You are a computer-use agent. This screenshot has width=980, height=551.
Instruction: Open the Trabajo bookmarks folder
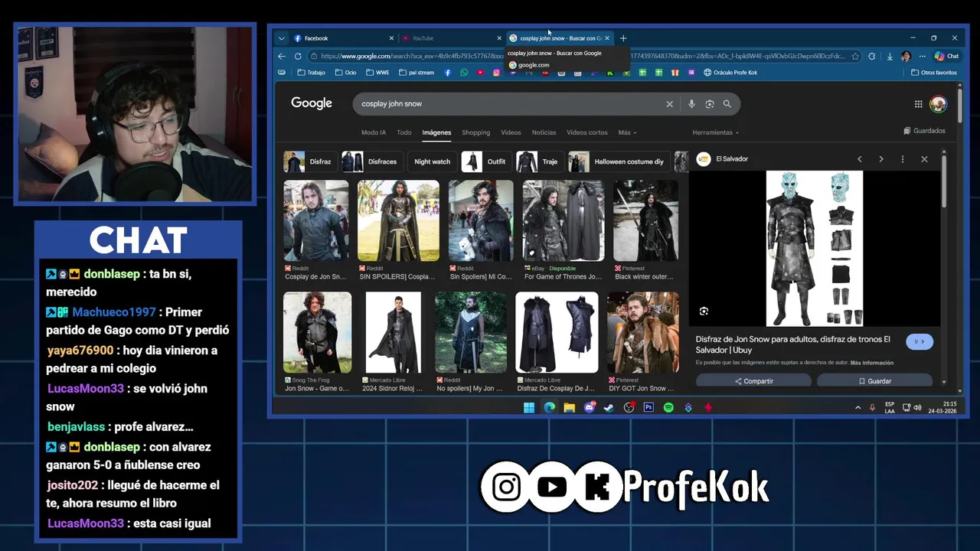click(312, 73)
